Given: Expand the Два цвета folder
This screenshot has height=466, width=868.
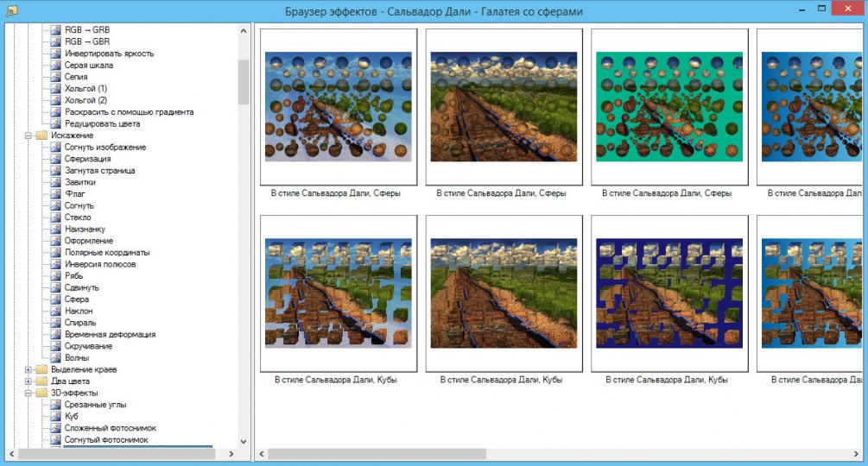Looking at the screenshot, I should point(29,381).
